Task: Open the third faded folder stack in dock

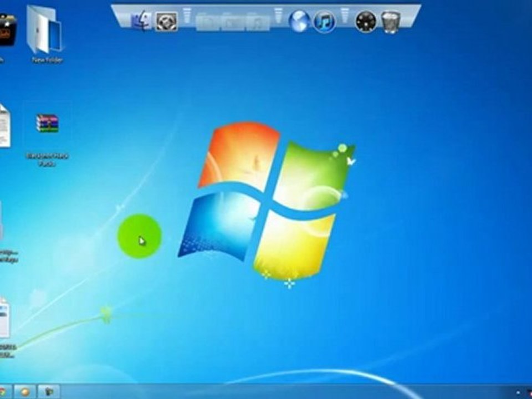Action: [258, 23]
